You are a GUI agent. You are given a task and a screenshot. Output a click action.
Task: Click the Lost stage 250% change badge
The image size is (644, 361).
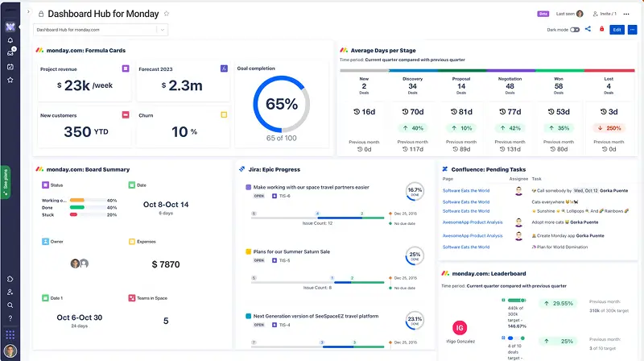609,128
